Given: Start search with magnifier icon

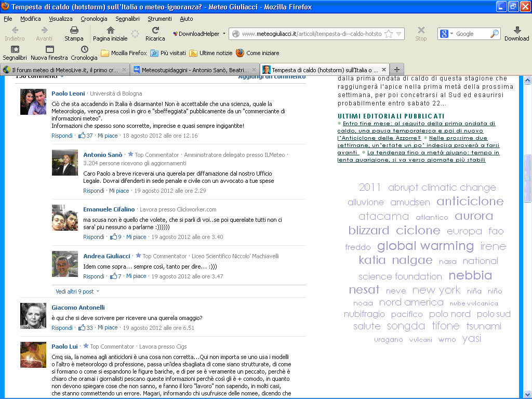Looking at the screenshot, I should click(495, 34).
